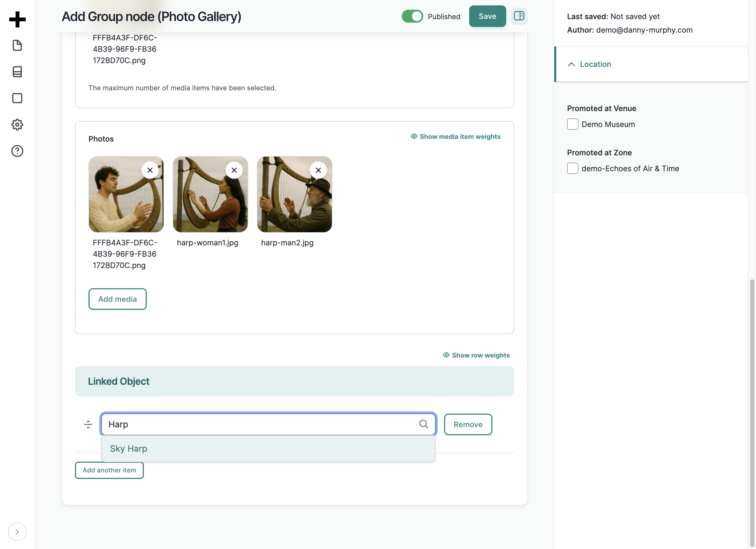Open the document page icon in sidebar
The image size is (756, 549).
(17, 45)
